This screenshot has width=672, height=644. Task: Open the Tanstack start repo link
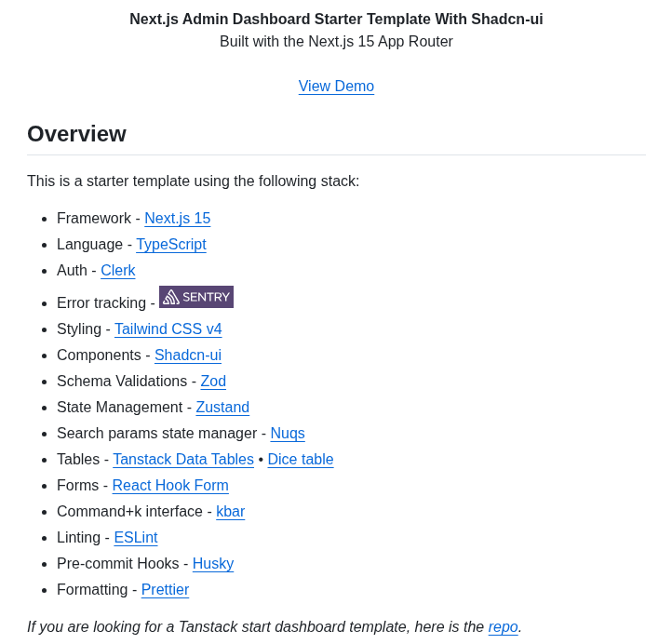pos(504,627)
